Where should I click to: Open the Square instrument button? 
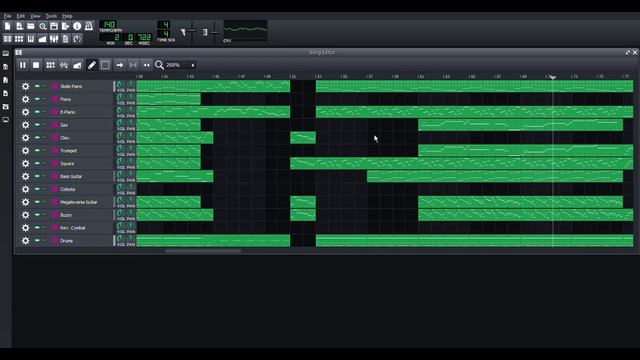point(82,163)
